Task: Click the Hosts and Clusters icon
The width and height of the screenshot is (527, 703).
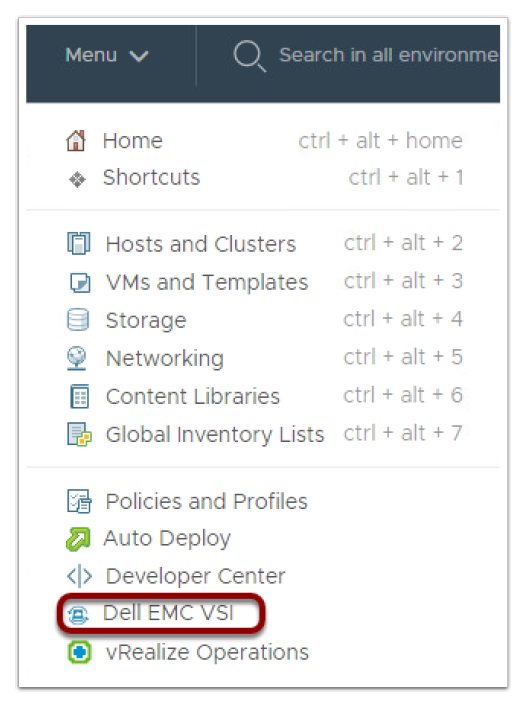Action: click(x=78, y=243)
